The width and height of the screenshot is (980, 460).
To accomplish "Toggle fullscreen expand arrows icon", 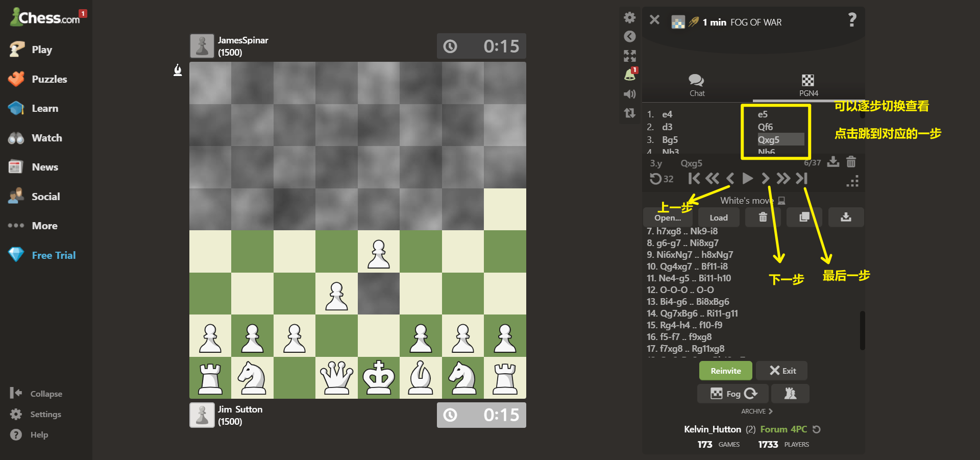I will pyautogui.click(x=630, y=56).
